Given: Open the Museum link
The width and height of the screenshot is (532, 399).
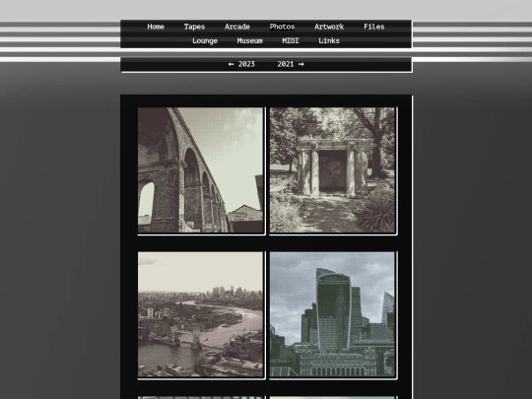Looking at the screenshot, I should click(249, 41).
